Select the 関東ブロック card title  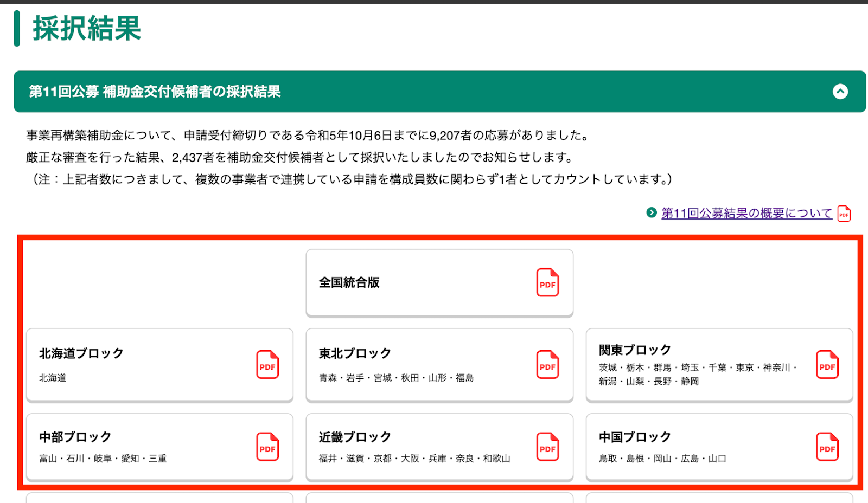635,350
